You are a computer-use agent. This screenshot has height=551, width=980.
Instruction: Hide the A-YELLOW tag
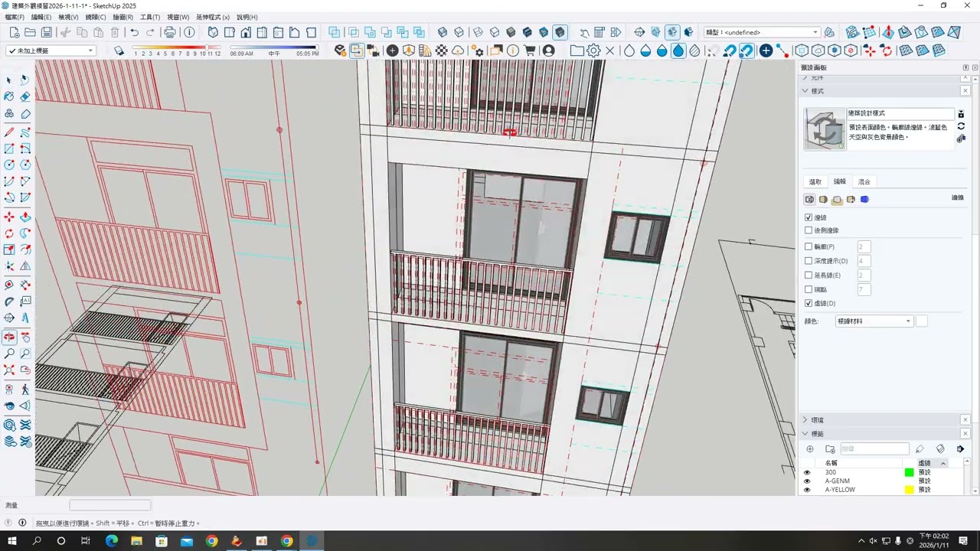pos(806,489)
